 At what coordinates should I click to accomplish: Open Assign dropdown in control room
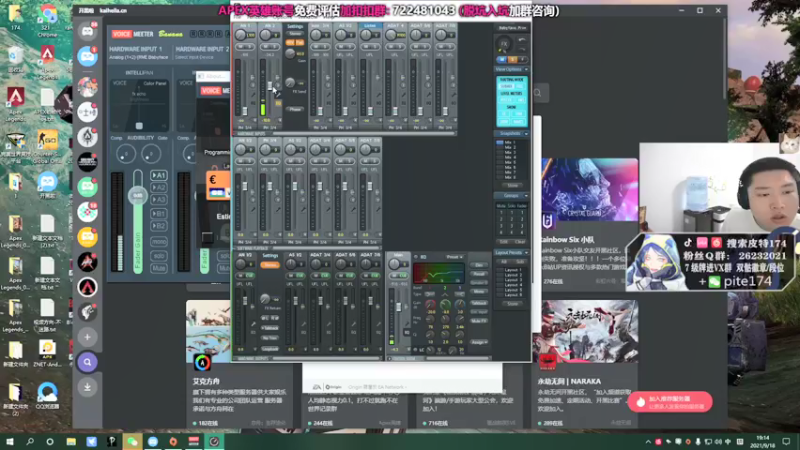[479, 342]
